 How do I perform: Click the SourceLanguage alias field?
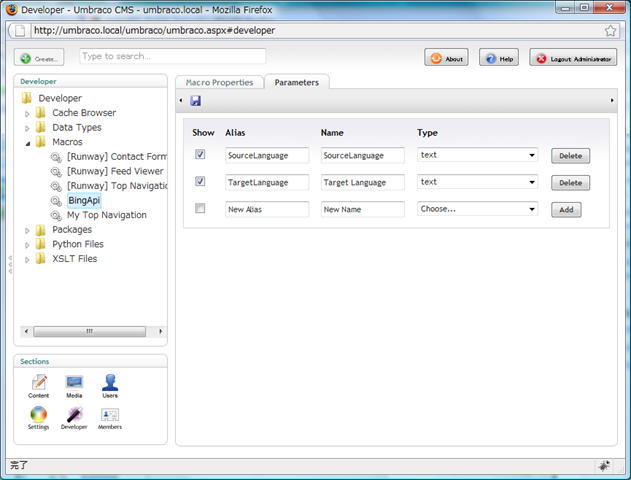point(267,155)
